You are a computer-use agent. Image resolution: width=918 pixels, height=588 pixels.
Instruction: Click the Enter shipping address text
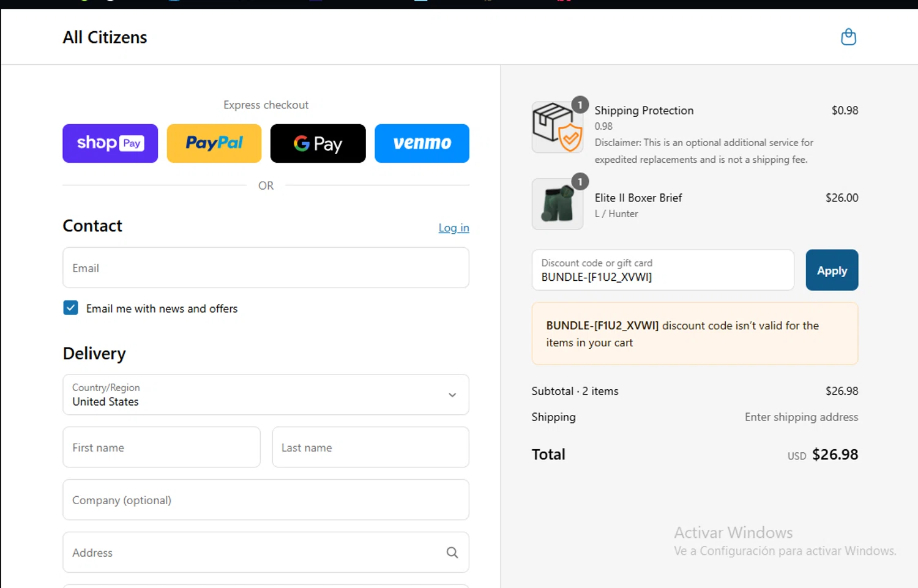click(801, 417)
